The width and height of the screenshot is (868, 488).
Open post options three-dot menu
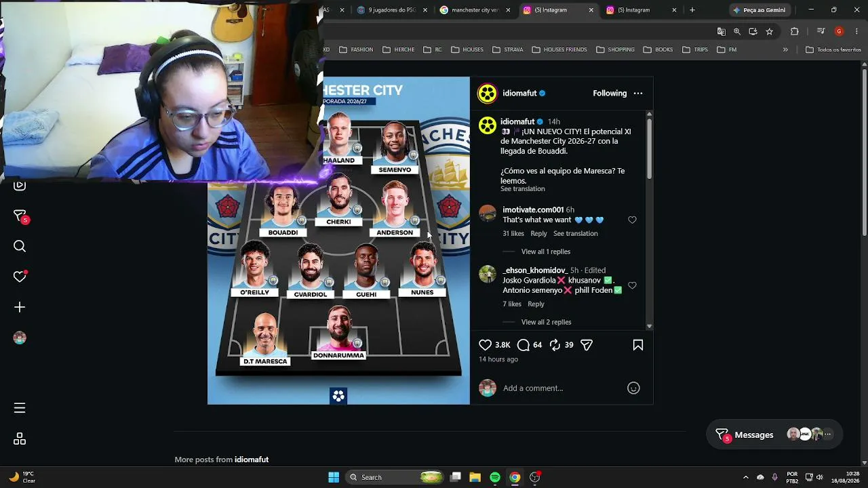tap(637, 94)
